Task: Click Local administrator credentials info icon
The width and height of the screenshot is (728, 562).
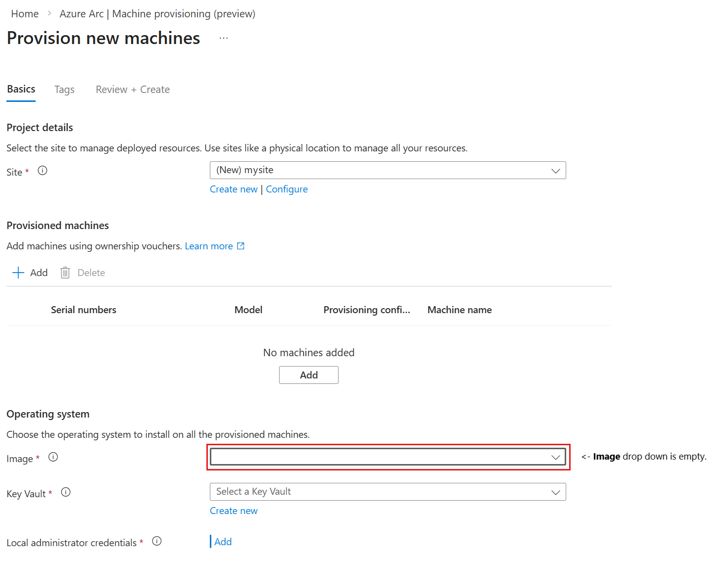Action: point(157,541)
